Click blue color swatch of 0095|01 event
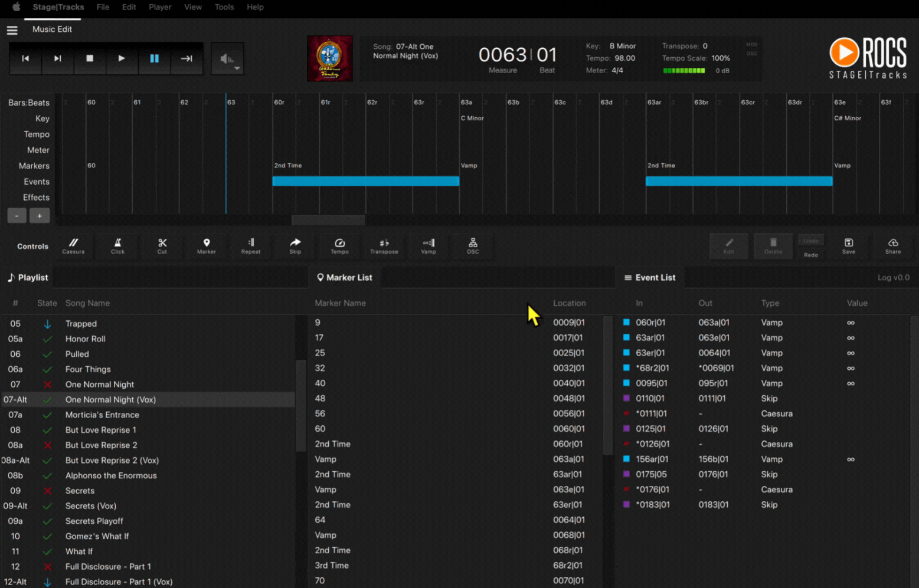Image resolution: width=919 pixels, height=588 pixels. (626, 383)
